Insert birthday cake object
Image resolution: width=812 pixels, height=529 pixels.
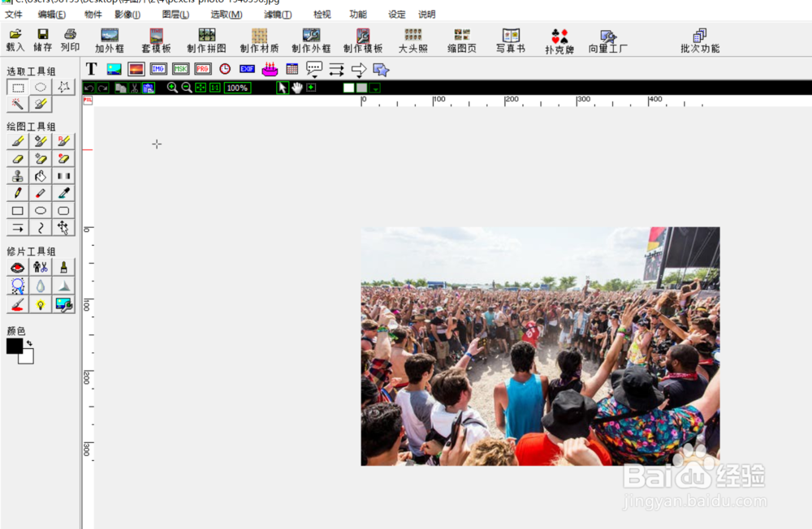270,69
